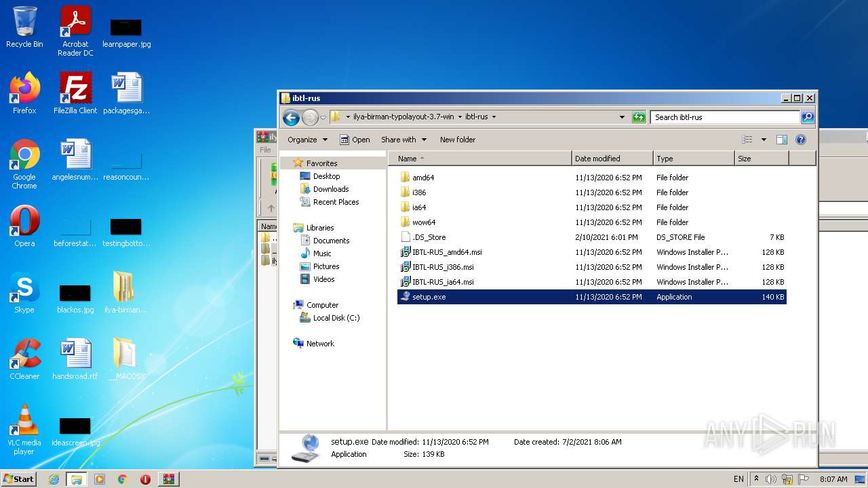Select the Google Chrome desktop shortcut
868x488 pixels.
pyautogui.click(x=24, y=164)
